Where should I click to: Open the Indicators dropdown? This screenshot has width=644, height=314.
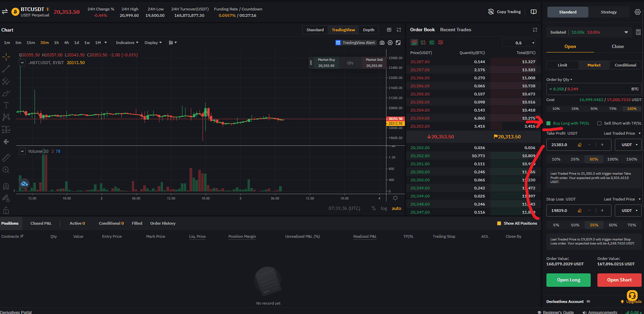127,42
